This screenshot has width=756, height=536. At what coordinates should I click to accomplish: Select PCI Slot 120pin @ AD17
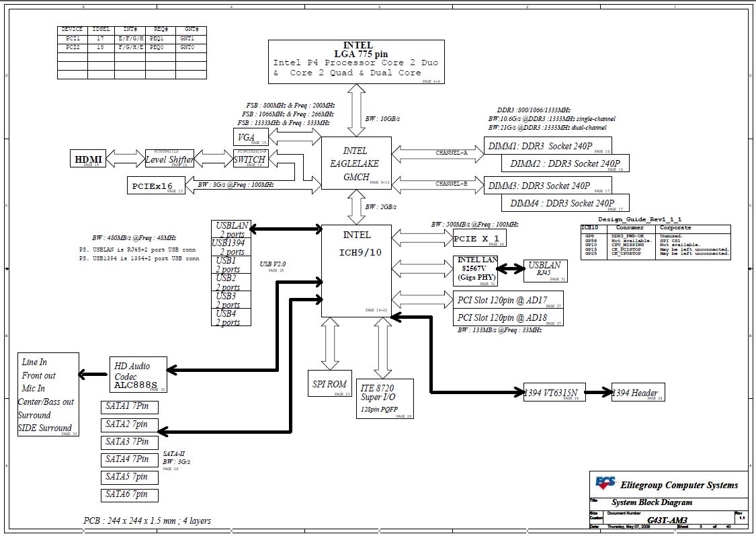pos(508,299)
